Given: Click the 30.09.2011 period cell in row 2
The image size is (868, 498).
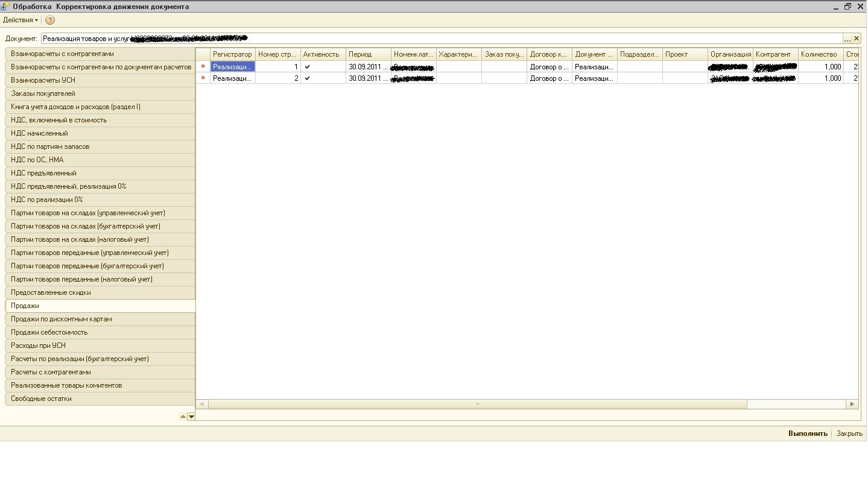Looking at the screenshot, I should (x=369, y=78).
